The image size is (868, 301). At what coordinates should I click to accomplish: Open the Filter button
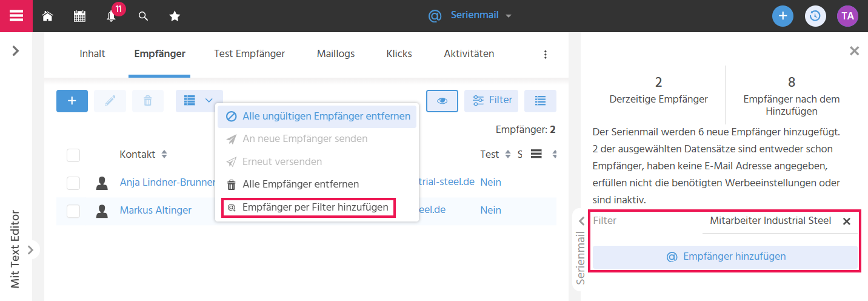[491, 101]
